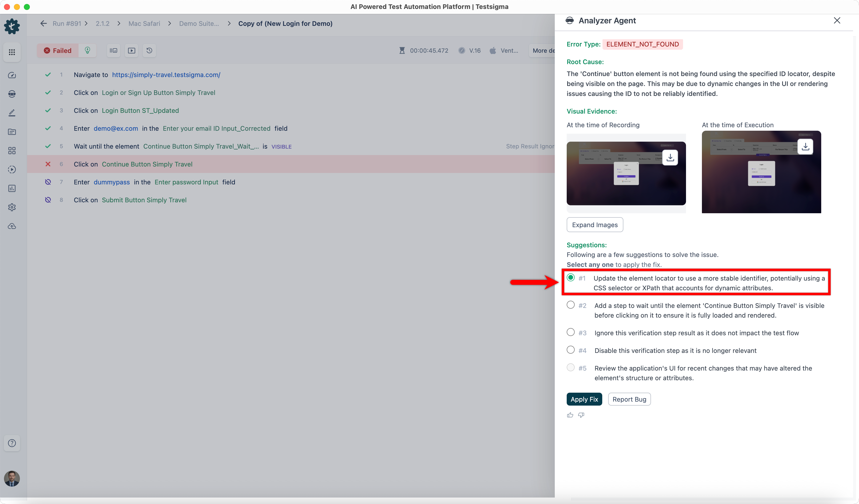Open the apps grid icon in sidebar

pyautogui.click(x=12, y=52)
